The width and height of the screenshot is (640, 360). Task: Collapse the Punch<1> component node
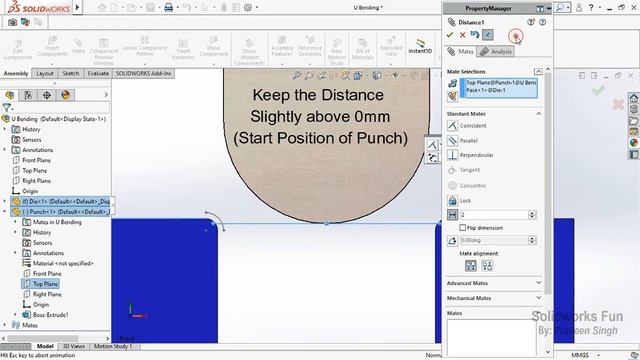point(5,212)
